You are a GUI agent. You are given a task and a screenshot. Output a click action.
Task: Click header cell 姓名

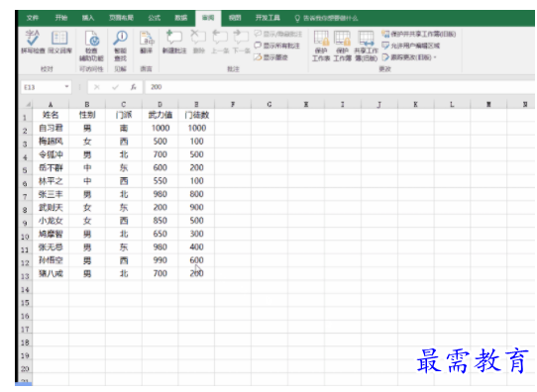tap(51, 115)
